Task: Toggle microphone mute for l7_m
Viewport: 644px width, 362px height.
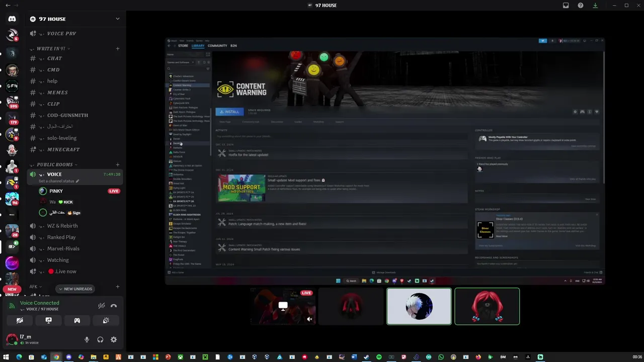Action: [x=87, y=340]
